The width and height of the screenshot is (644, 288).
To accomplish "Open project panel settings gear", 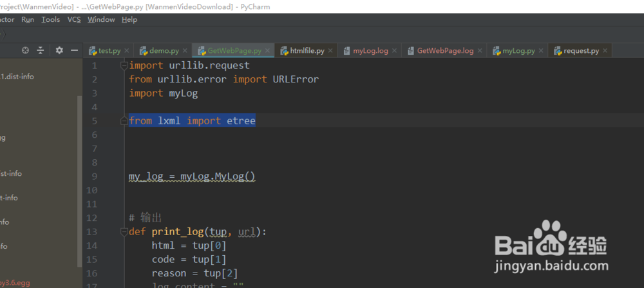I will [59, 50].
